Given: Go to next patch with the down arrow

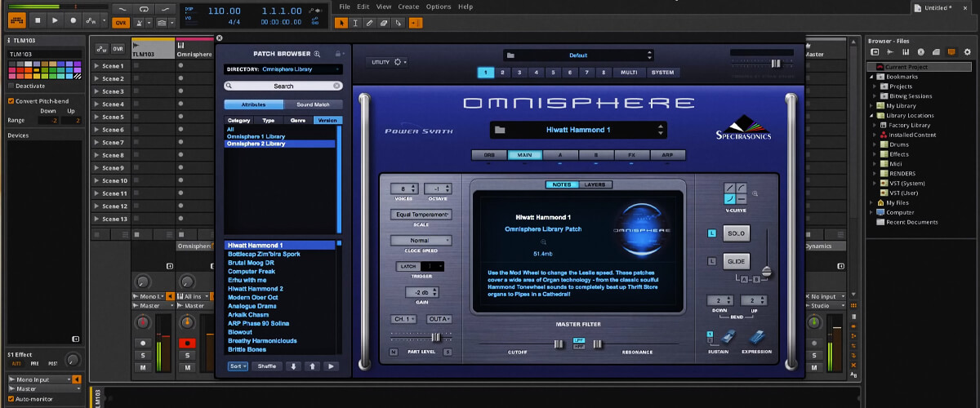Looking at the screenshot, I should (294, 366).
